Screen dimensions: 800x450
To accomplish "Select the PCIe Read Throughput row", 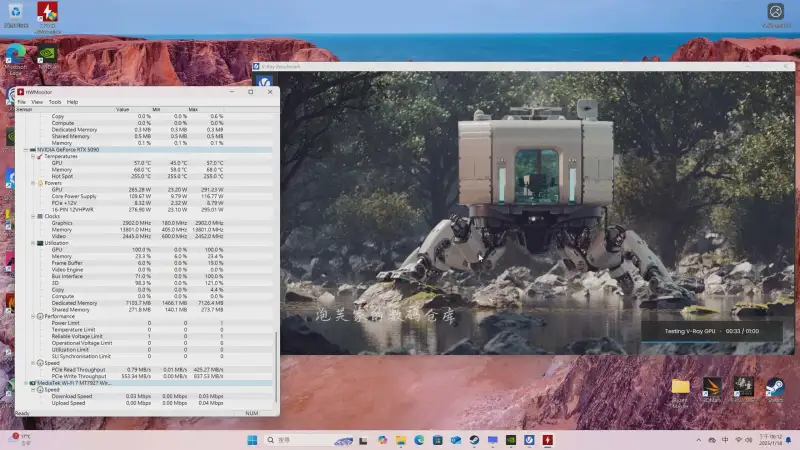I will tap(144, 370).
